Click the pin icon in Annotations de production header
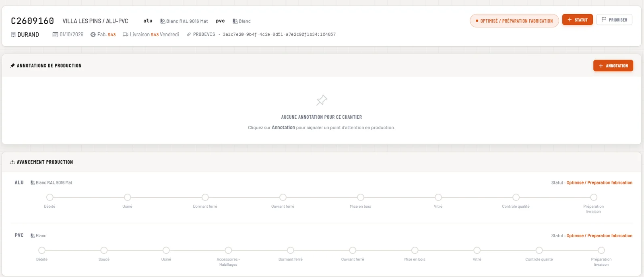This screenshot has height=277, width=644. pyautogui.click(x=12, y=66)
